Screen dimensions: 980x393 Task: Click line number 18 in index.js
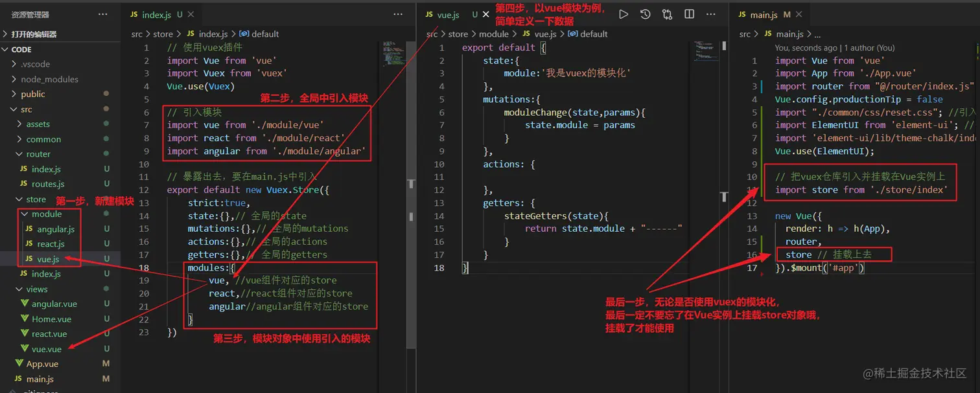click(145, 267)
